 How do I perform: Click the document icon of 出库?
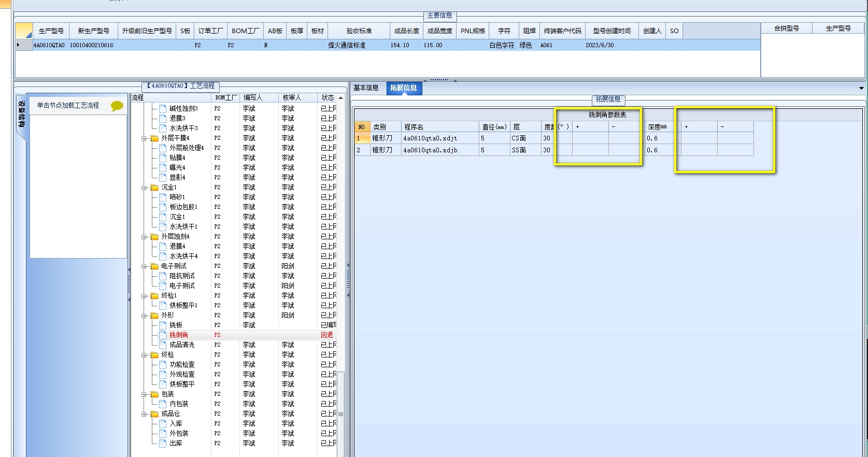click(x=163, y=443)
